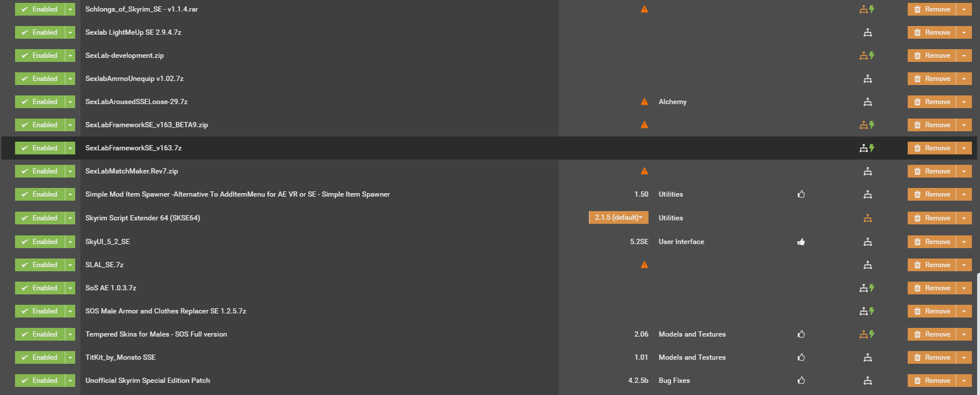Toggle Enabled for SexLab-development.zip
Viewport: 980px width, 395px height.
pyautogui.click(x=39, y=56)
